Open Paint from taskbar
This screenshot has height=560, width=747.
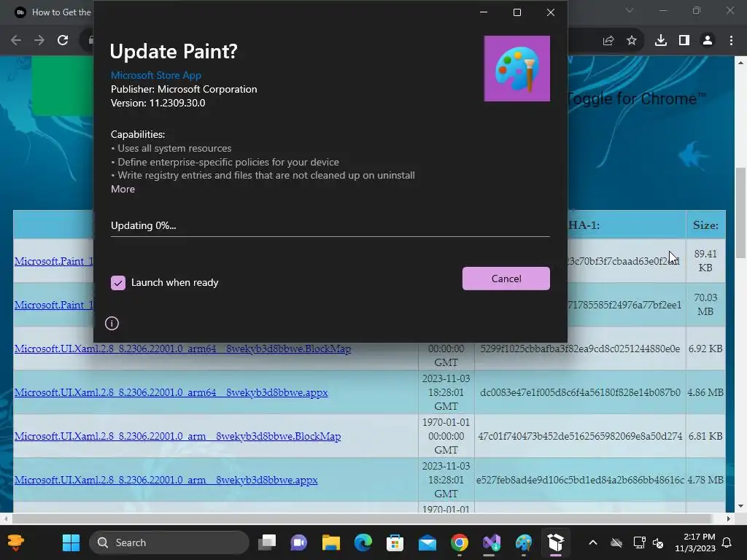(524, 542)
